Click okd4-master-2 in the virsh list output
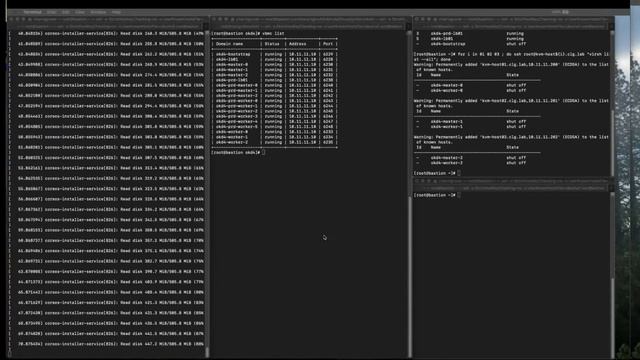 447,158
